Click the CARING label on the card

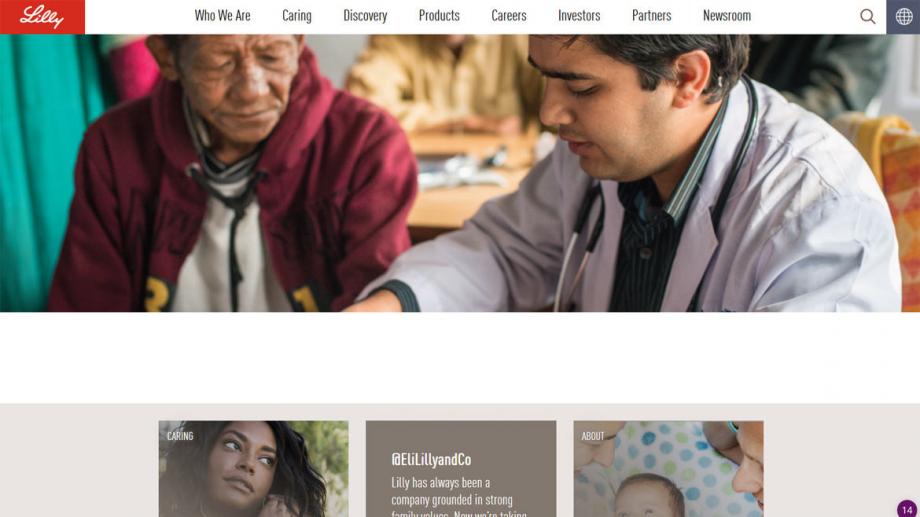tap(180, 436)
